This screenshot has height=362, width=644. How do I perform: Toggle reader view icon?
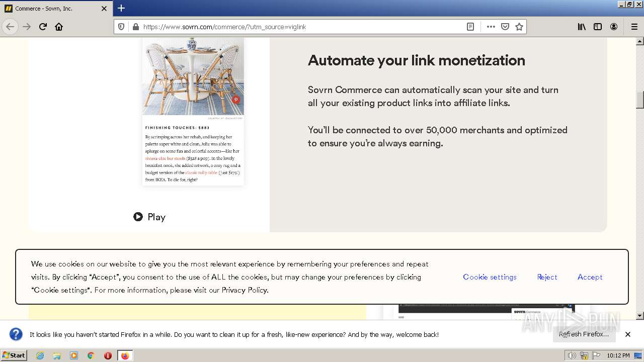point(470,27)
